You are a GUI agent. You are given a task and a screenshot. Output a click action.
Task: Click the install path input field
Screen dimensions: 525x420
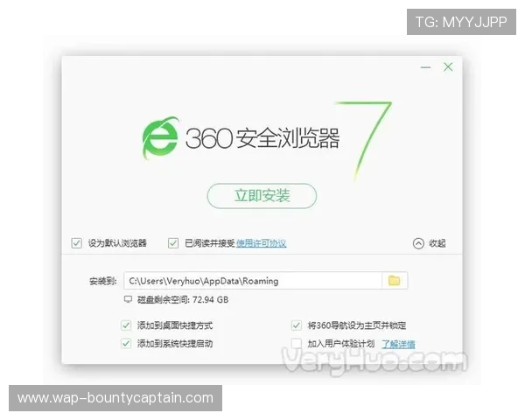click(253, 281)
